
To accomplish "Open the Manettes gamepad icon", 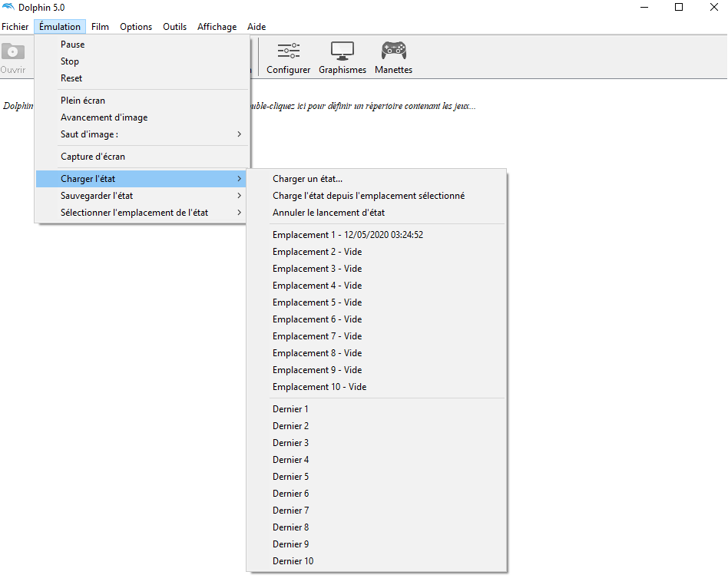I will 394,51.
